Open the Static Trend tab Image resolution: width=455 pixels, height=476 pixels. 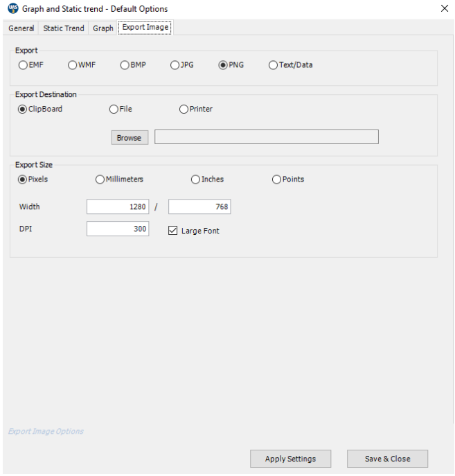(64, 28)
